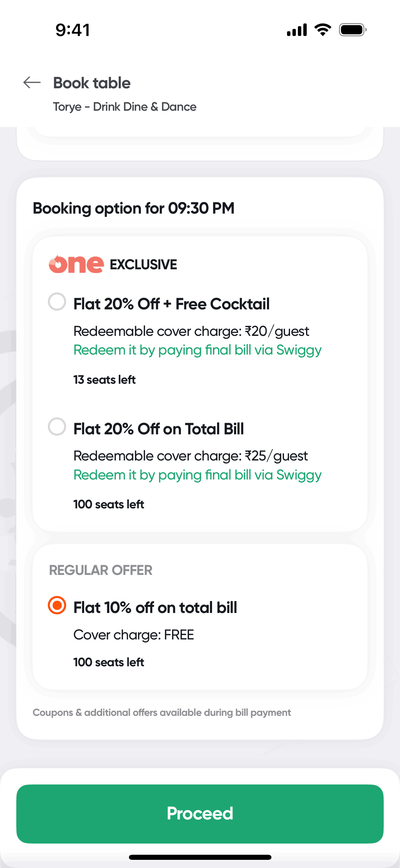Tap the EXCLUSIVE label
This screenshot has width=400, height=868.
[144, 265]
